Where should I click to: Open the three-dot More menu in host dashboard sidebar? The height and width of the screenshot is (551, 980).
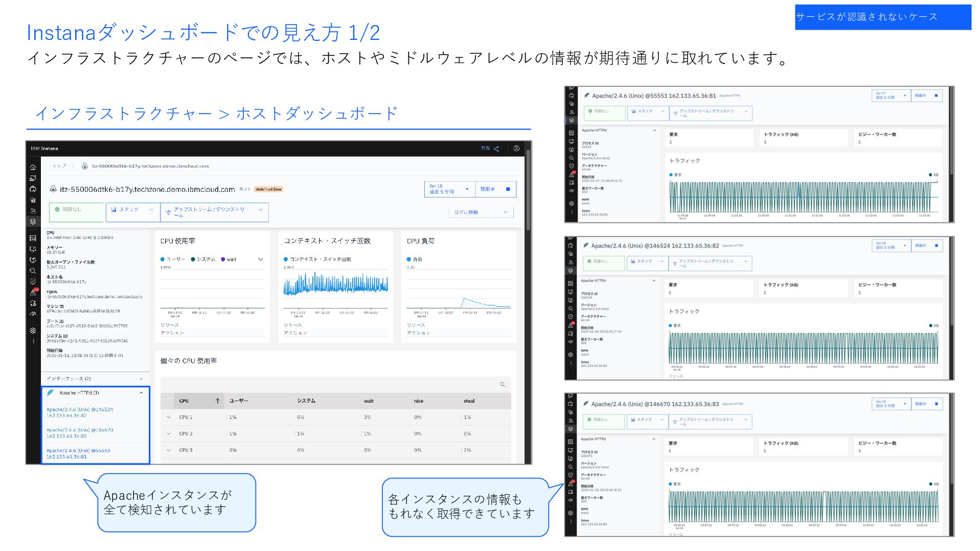pyautogui.click(x=33, y=341)
